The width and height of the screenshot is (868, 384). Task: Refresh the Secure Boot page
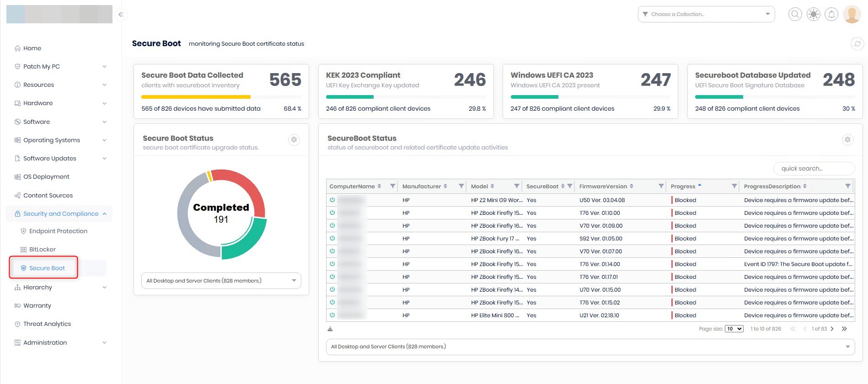(x=857, y=44)
